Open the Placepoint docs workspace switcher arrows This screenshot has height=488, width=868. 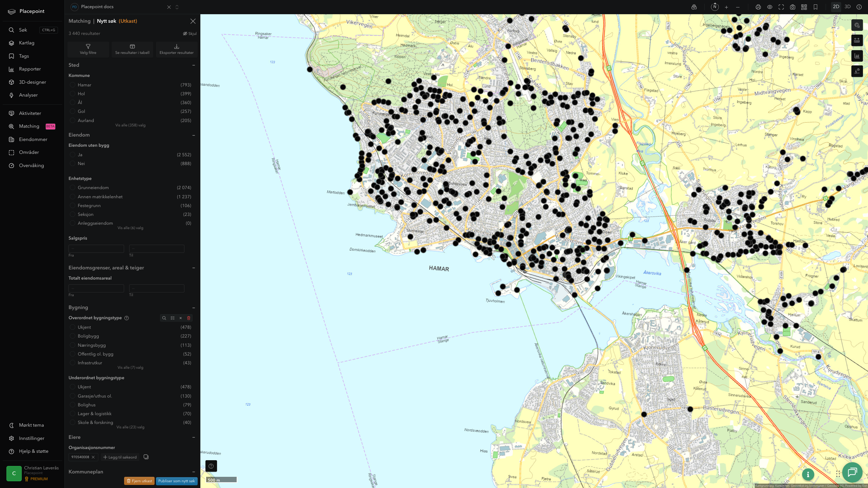pos(177,7)
